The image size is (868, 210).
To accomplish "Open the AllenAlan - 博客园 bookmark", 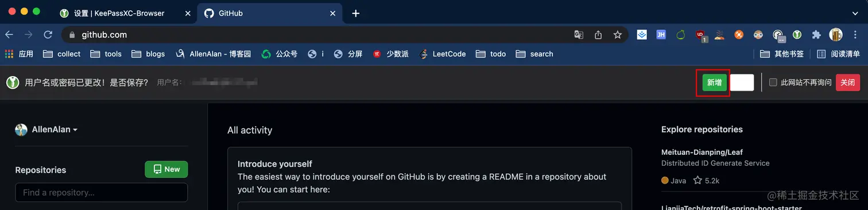I will click(213, 54).
